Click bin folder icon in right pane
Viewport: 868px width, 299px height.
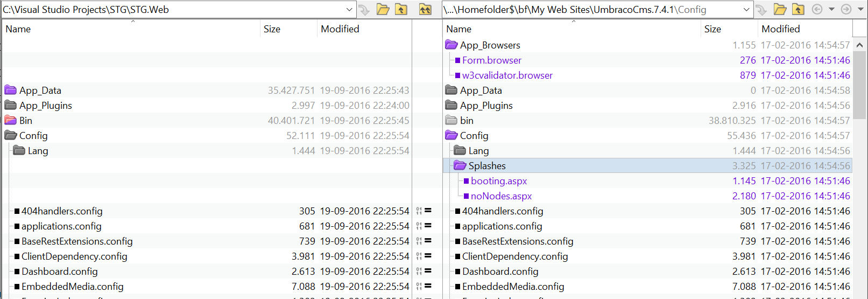451,120
